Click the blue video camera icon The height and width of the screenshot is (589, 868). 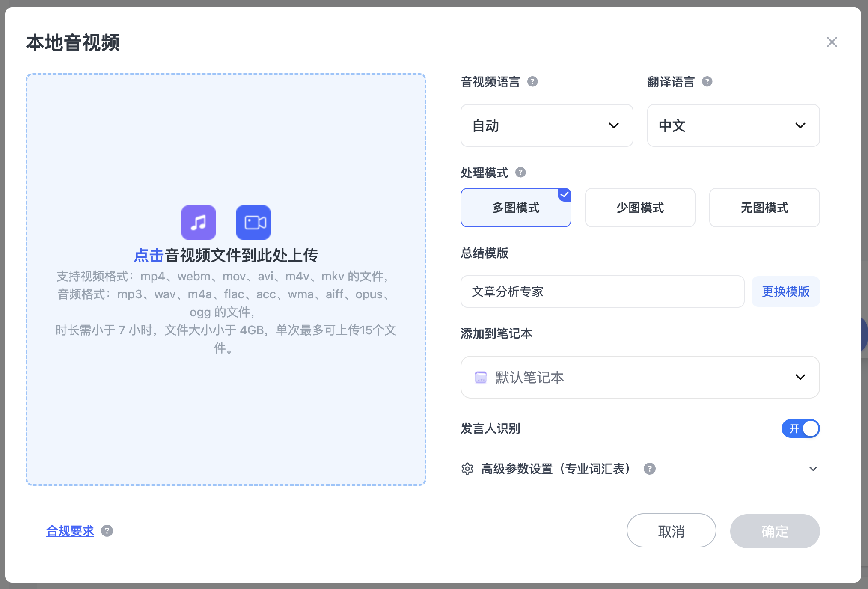tap(253, 223)
